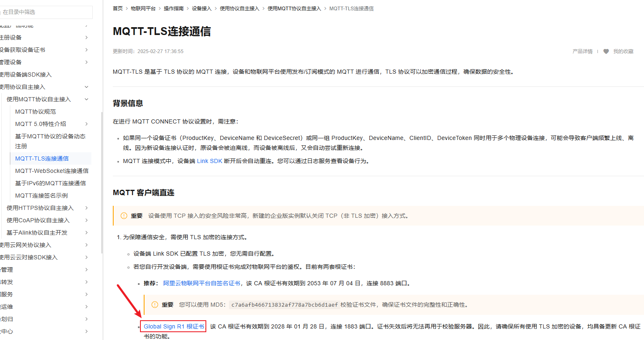Screen dimensions: 644x340
Task: Expand the 云网关协议接入 chevron
Action: 86,245
